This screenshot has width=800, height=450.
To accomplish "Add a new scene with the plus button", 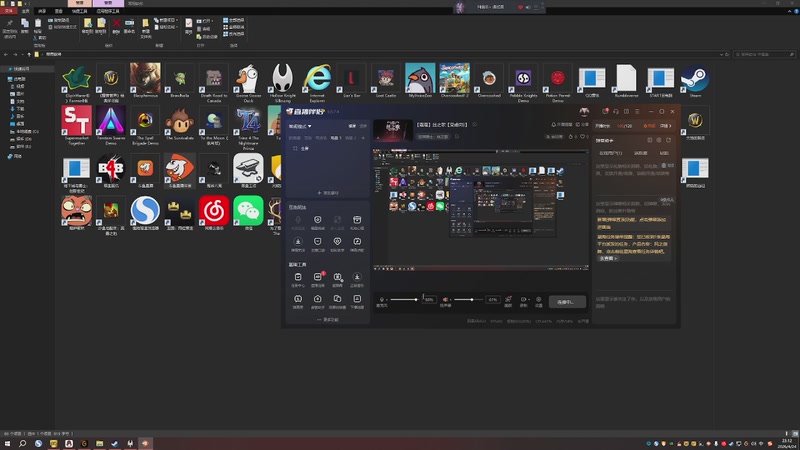I will coord(363,138).
